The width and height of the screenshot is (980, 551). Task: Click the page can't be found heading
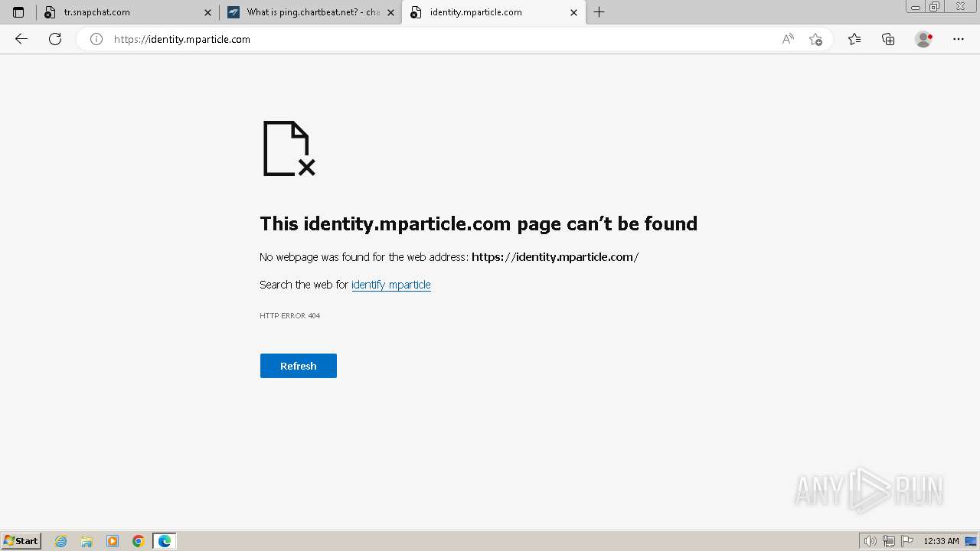point(479,223)
